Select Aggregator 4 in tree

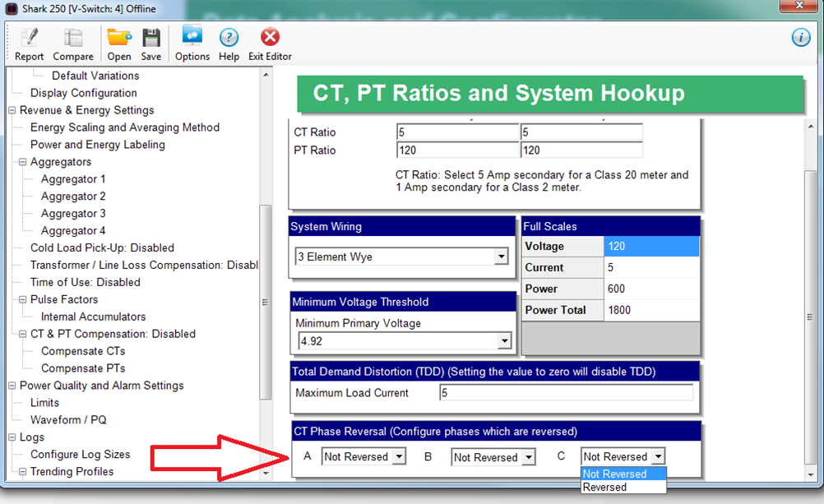[x=73, y=231]
